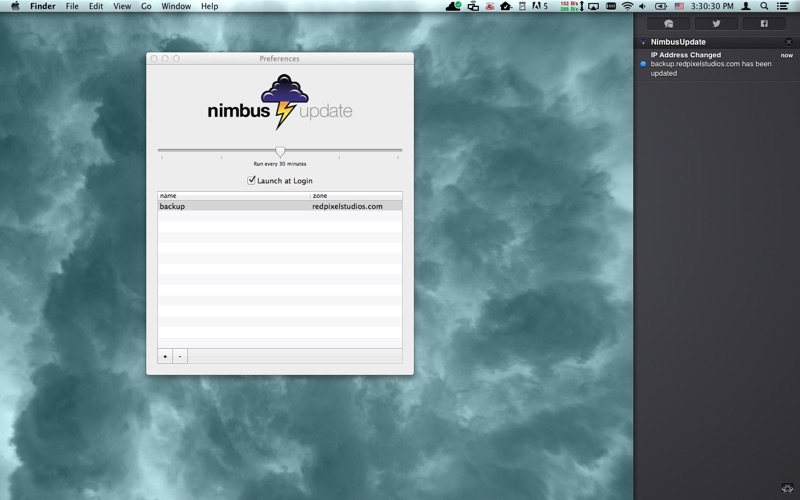Open the user account switcher icon
Image resolution: width=800 pixels, height=500 pixels.
point(746,6)
